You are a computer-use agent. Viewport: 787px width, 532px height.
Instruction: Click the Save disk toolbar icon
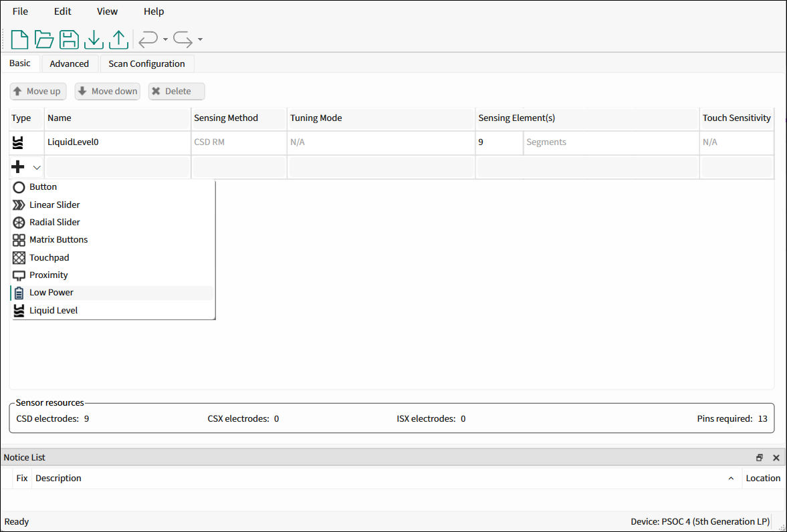tap(69, 39)
